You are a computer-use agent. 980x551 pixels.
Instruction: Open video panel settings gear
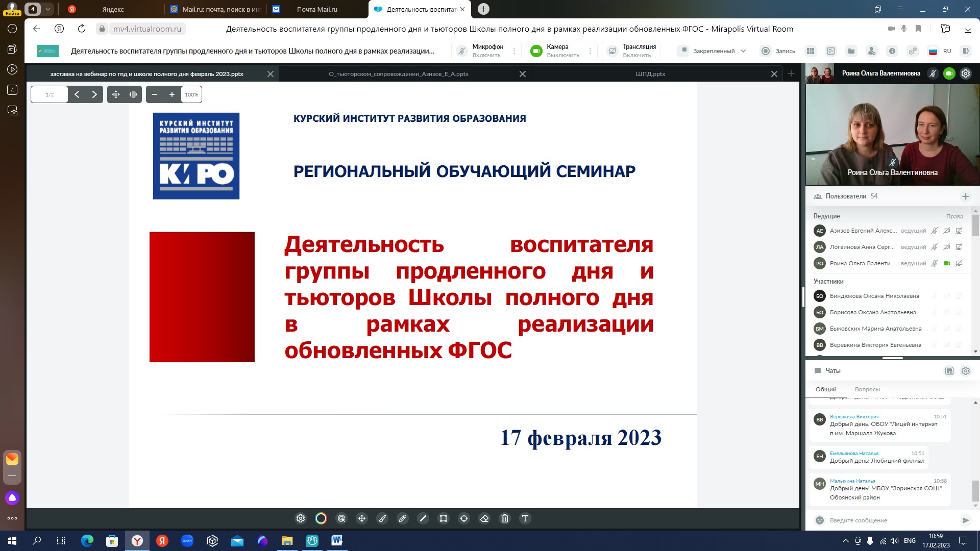966,73
